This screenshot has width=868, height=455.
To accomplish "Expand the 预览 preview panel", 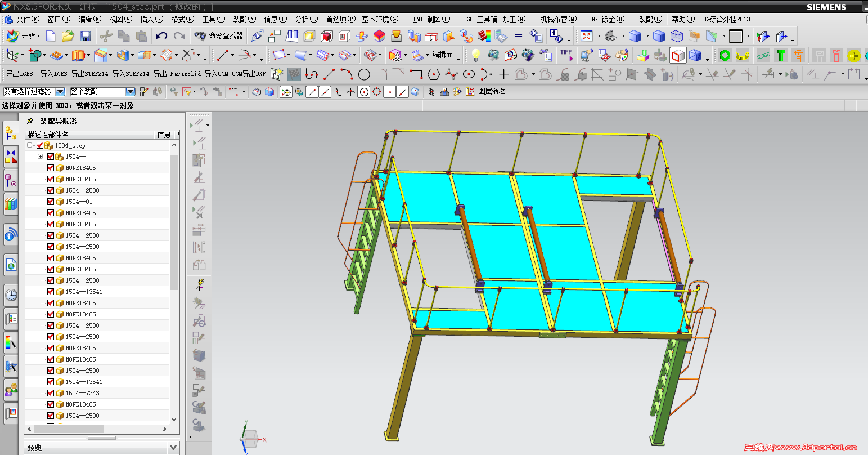I will (173, 448).
